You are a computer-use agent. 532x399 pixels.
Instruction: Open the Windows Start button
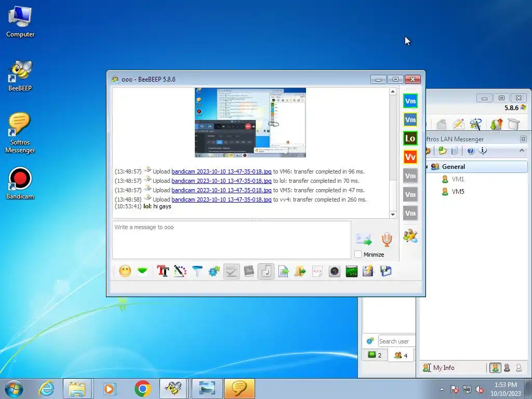coord(14,389)
